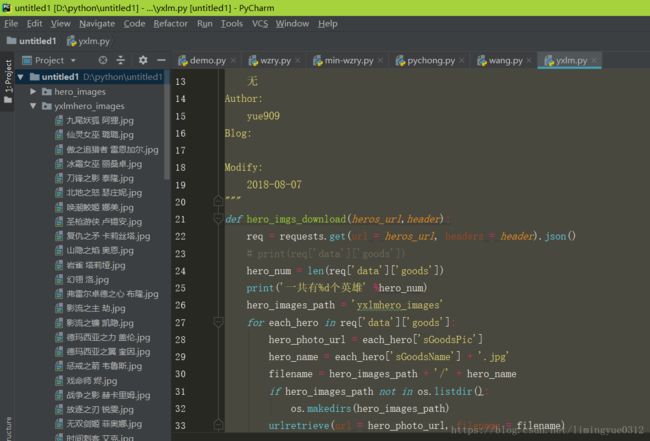Open the File menu
This screenshot has height=441, width=650.
point(11,24)
